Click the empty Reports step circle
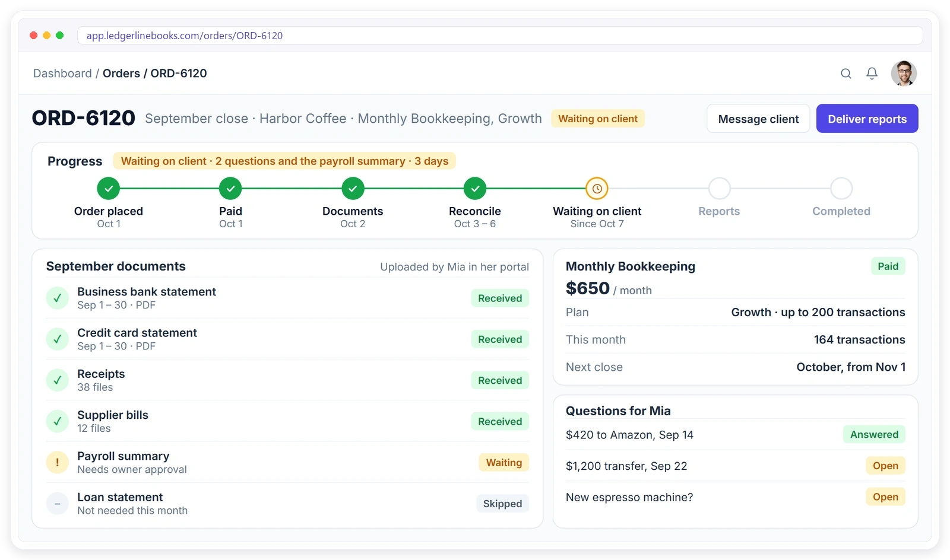The height and width of the screenshot is (560, 950). pos(719,189)
